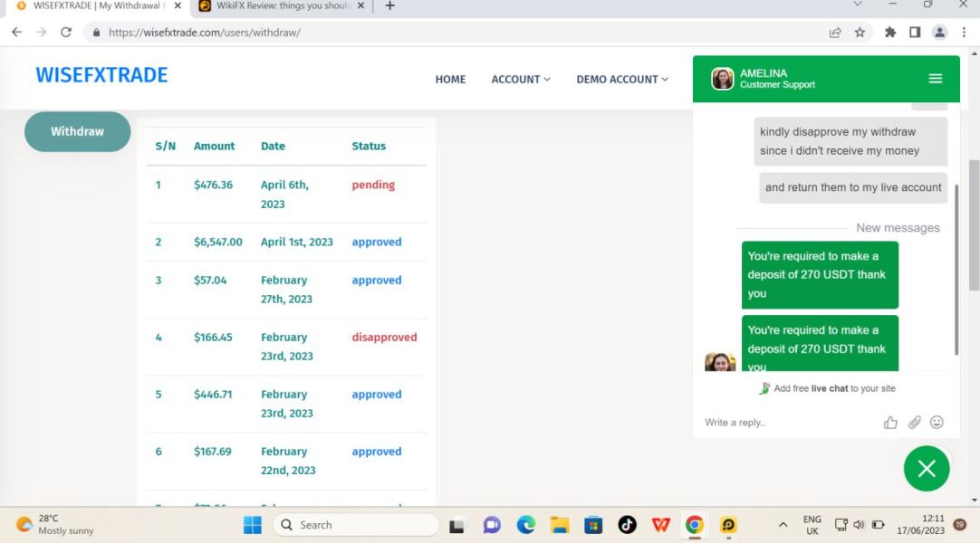Click the URL address bar
The height and width of the screenshot is (543, 980).
(463, 33)
